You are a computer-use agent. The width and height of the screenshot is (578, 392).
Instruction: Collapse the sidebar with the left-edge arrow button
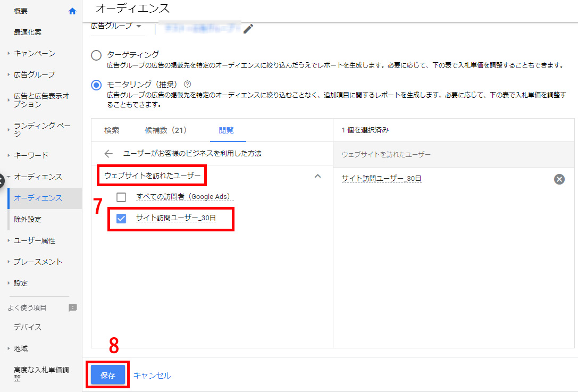point(2,181)
